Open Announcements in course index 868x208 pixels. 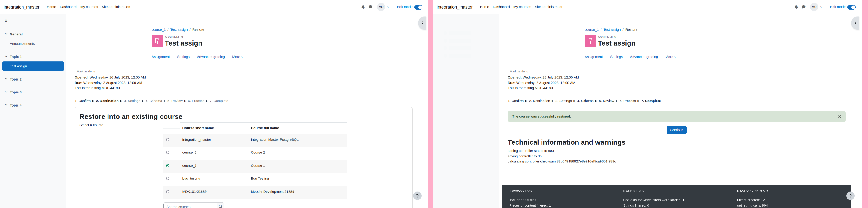[22, 44]
